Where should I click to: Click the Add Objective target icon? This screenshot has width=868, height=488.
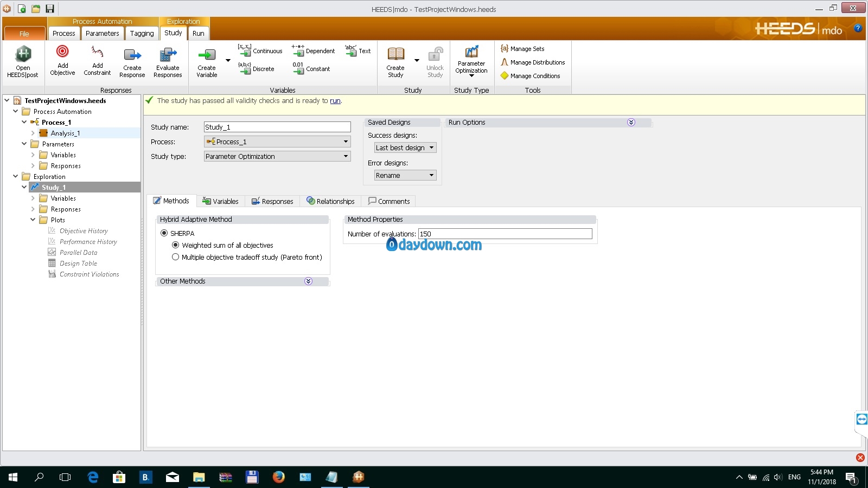point(62,52)
